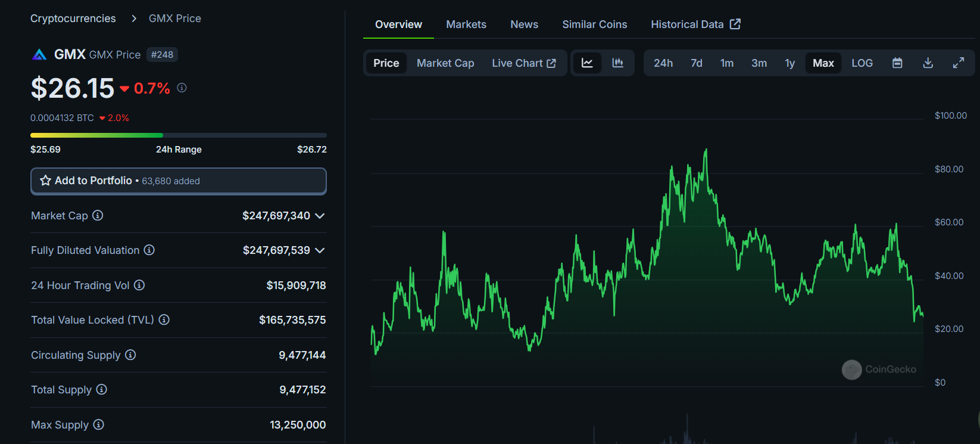980x444 pixels.
Task: Set chart range to 7d
Action: [697, 63]
